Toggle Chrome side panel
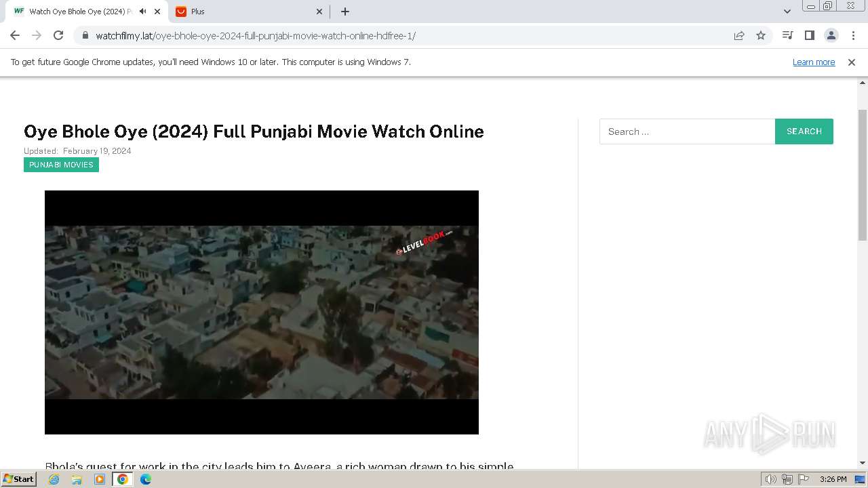 pyautogui.click(x=809, y=35)
